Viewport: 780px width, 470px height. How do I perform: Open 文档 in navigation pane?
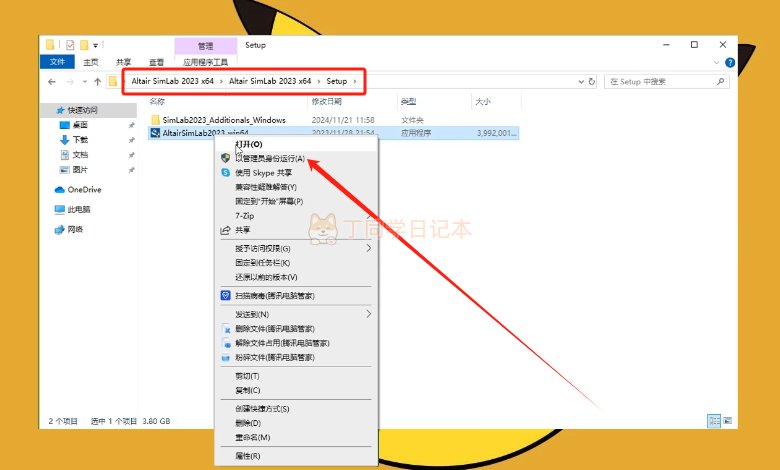click(x=80, y=155)
